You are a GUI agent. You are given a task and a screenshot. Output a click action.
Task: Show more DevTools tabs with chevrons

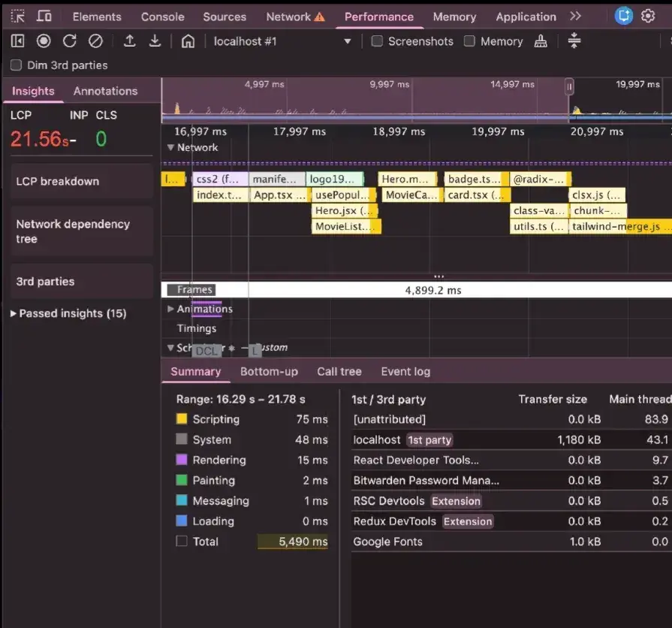[576, 17]
